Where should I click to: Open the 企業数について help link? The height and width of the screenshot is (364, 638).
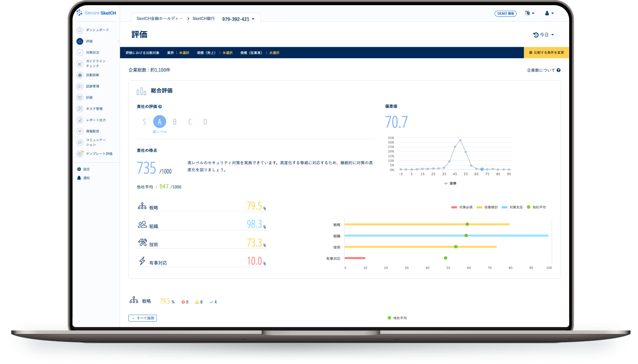[x=544, y=70]
